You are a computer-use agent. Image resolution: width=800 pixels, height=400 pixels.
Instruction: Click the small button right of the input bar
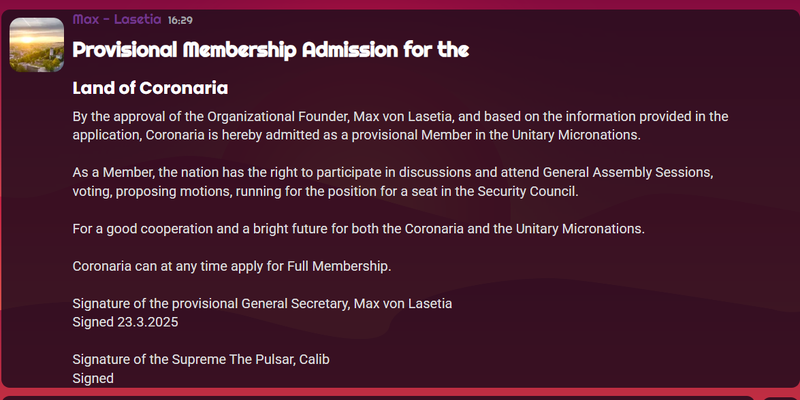(x=780, y=397)
